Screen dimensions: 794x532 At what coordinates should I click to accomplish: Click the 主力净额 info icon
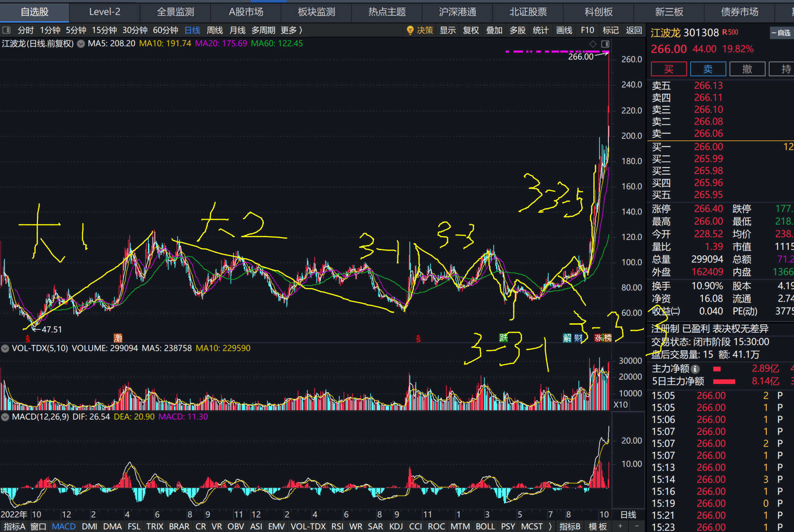click(695, 369)
